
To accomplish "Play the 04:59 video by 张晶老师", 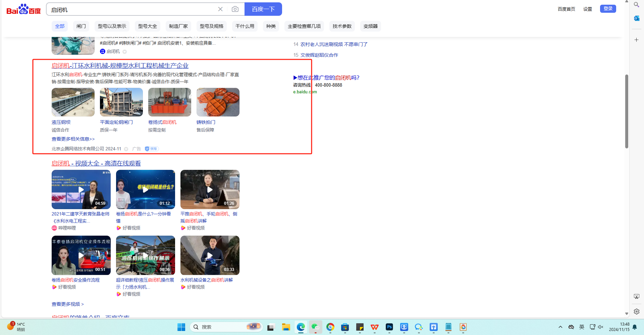I will tap(81, 189).
